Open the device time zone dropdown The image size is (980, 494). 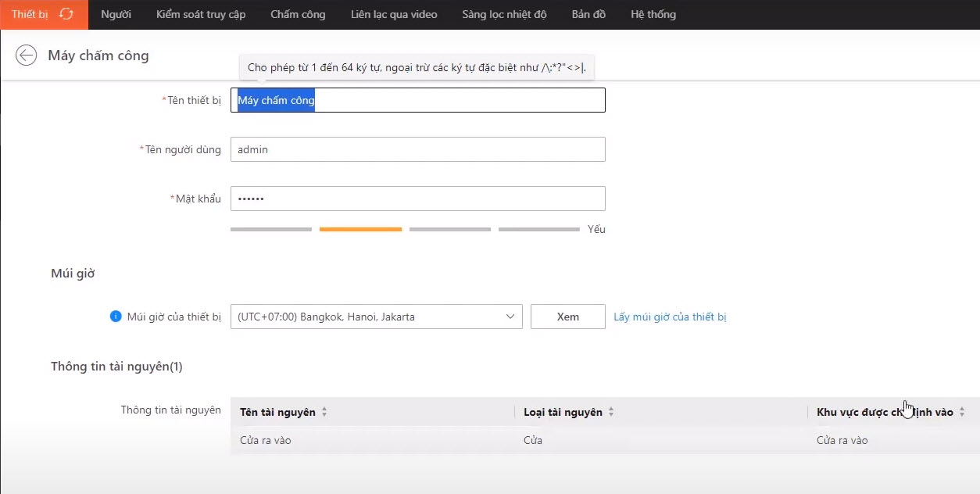[376, 317]
